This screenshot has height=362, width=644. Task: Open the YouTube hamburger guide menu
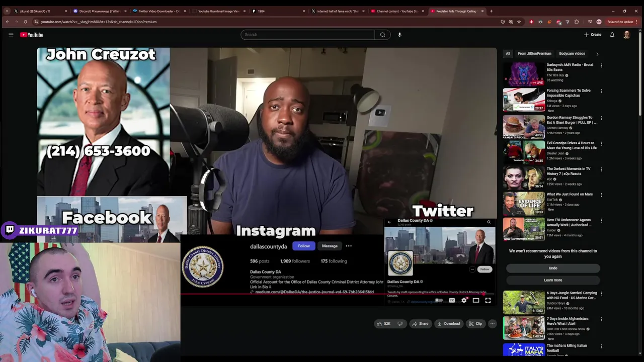pyautogui.click(x=11, y=35)
